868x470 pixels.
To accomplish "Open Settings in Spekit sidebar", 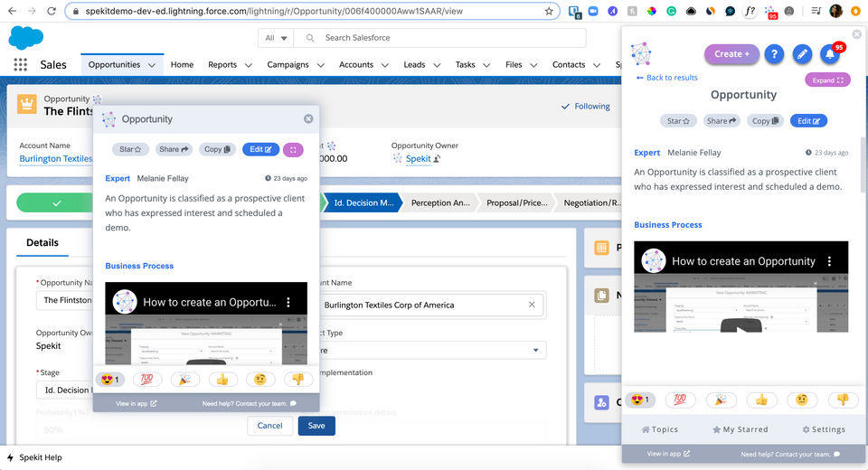I will pos(823,429).
